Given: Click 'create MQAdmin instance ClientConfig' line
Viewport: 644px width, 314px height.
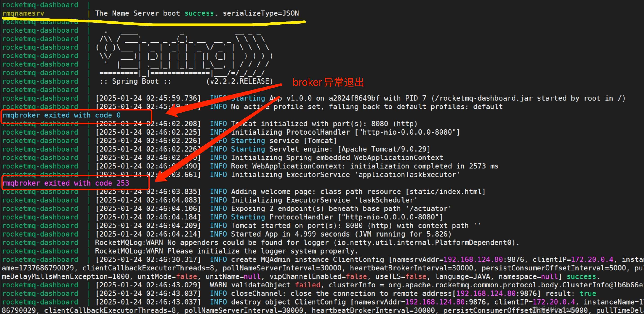Looking at the screenshot, I should pos(307,260).
